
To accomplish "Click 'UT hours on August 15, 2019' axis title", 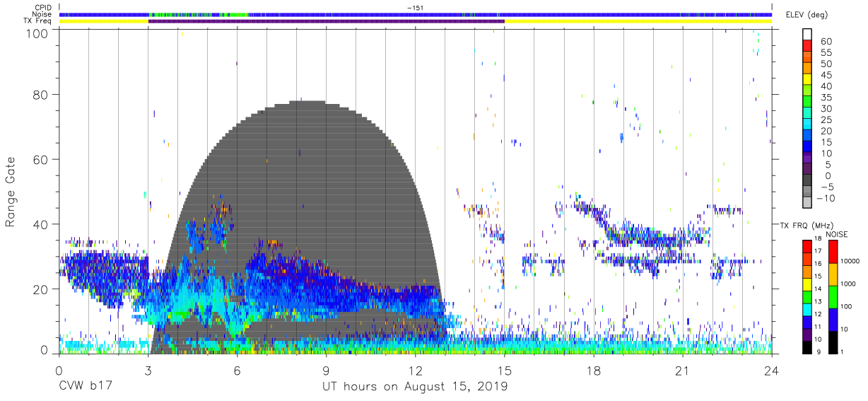I will pyautogui.click(x=415, y=387).
